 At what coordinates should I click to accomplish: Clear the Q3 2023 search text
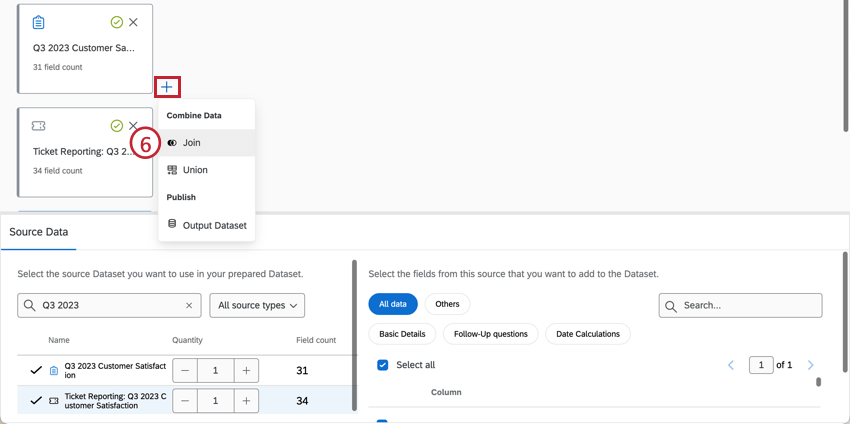tap(189, 305)
